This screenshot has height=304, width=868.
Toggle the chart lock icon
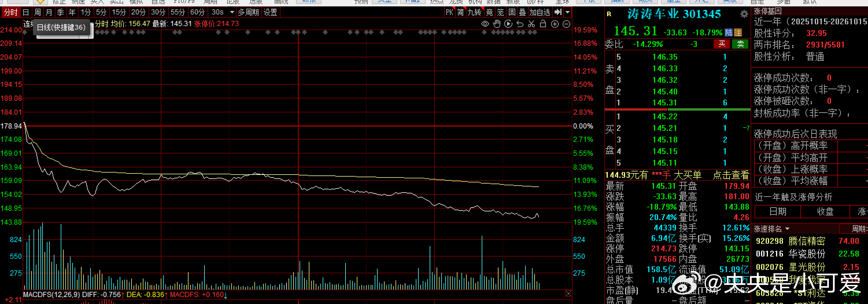coord(543,24)
